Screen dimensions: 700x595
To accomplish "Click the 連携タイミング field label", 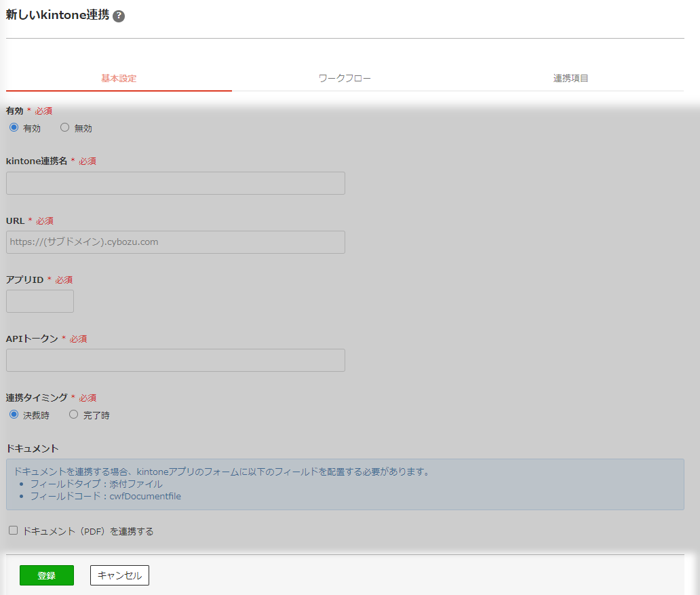I will coord(37,398).
